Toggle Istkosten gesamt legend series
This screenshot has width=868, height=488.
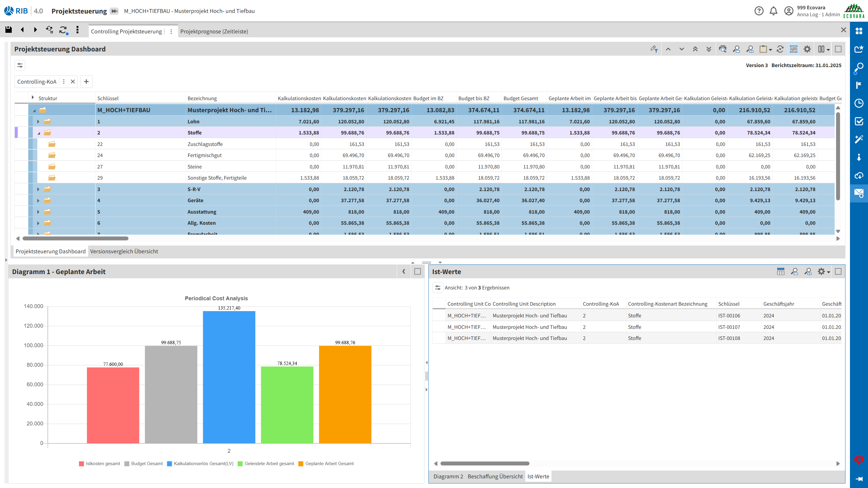point(99,464)
